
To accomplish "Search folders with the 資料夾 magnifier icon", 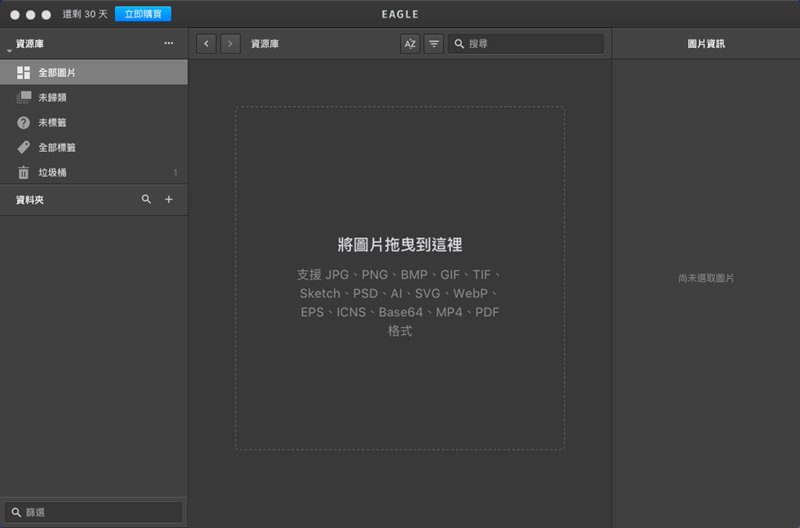I will [147, 200].
